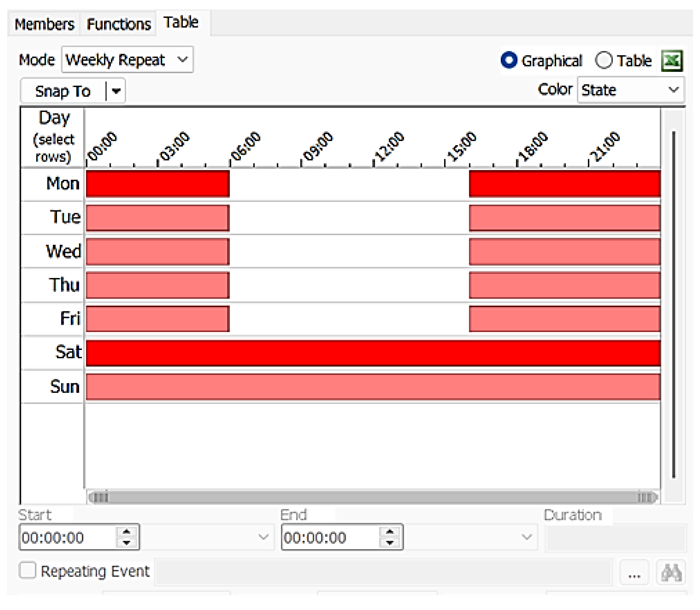The width and height of the screenshot is (700, 610).
Task: Select the Graphical radio button
Action: [509, 60]
